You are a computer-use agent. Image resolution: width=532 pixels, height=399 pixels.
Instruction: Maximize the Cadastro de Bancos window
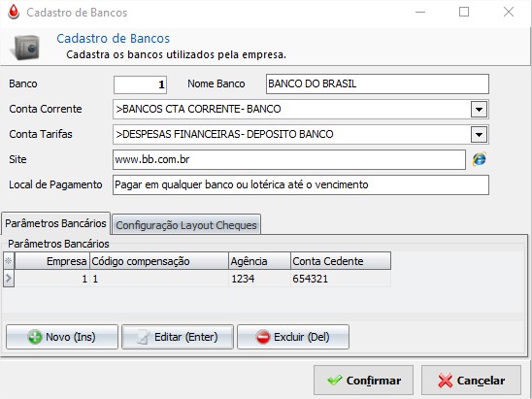click(x=464, y=12)
